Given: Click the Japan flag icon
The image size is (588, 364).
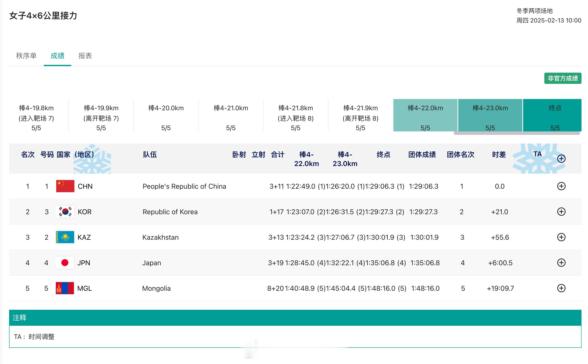Looking at the screenshot, I should [65, 263].
